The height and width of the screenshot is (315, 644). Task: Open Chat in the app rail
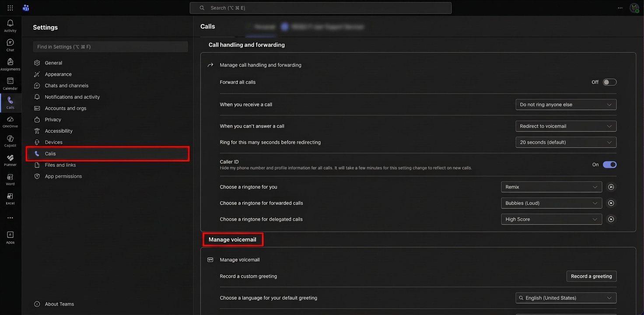pyautogui.click(x=10, y=45)
